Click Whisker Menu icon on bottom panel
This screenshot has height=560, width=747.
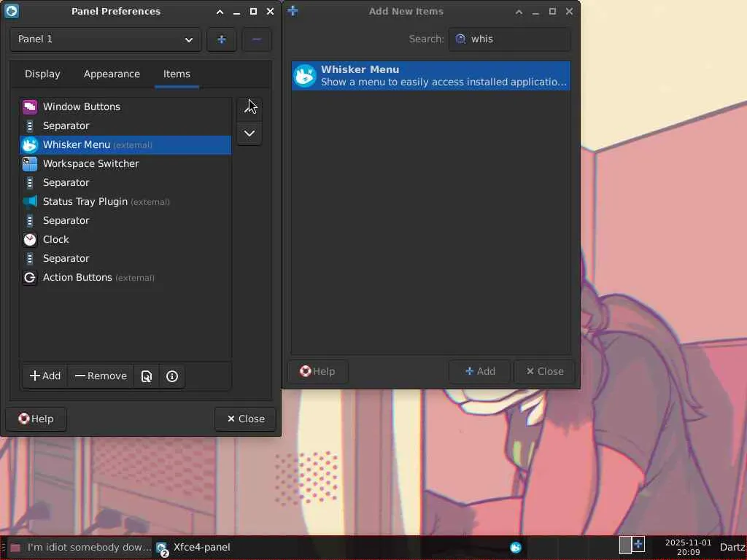pyautogui.click(x=516, y=548)
